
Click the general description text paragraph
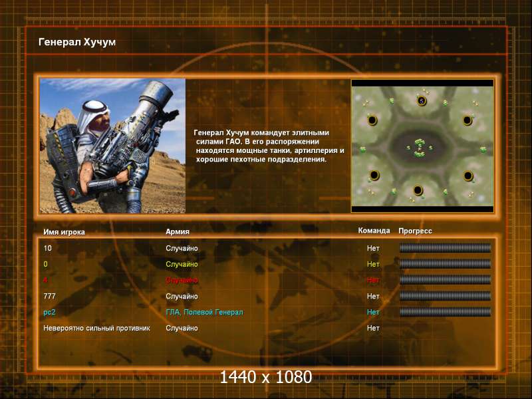coord(269,146)
